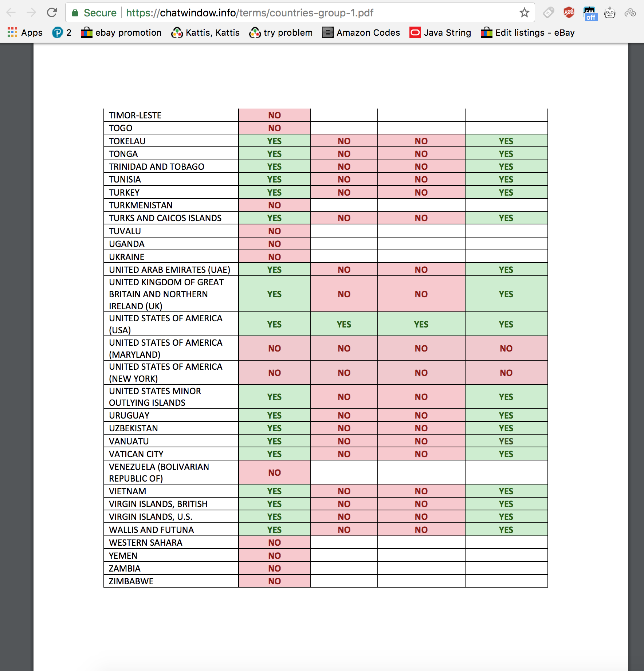Bookmark this page with the star icon
Screen dimensions: 644x671
[524, 13]
